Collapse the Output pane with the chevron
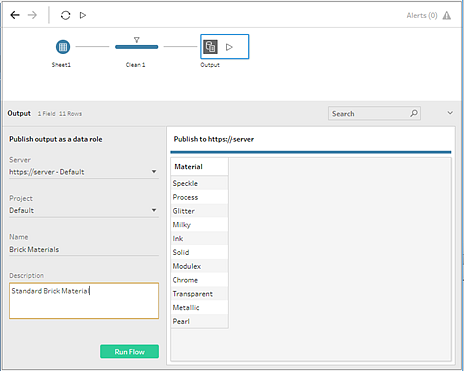Image resolution: width=464 pixels, height=371 pixels. tap(450, 113)
